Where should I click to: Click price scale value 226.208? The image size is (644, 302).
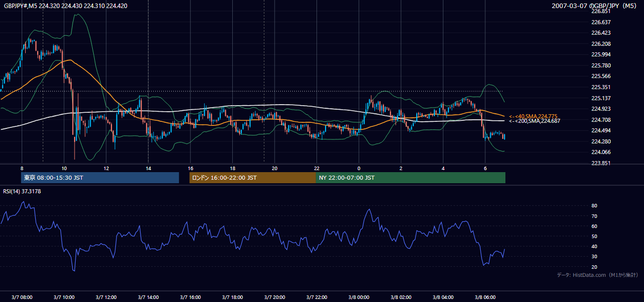tap(601, 44)
